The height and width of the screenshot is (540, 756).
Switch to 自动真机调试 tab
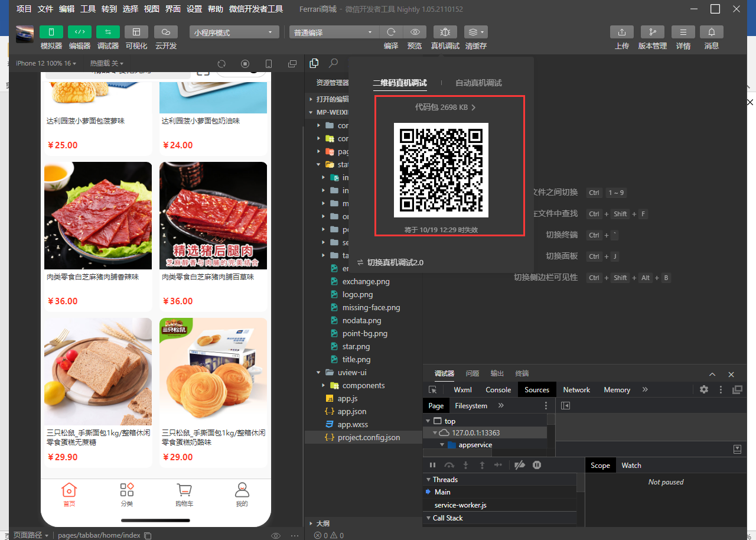point(478,83)
